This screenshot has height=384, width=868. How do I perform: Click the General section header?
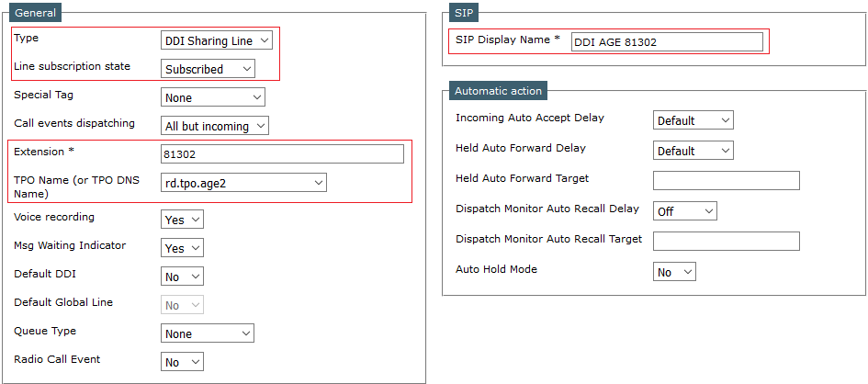pos(36,12)
